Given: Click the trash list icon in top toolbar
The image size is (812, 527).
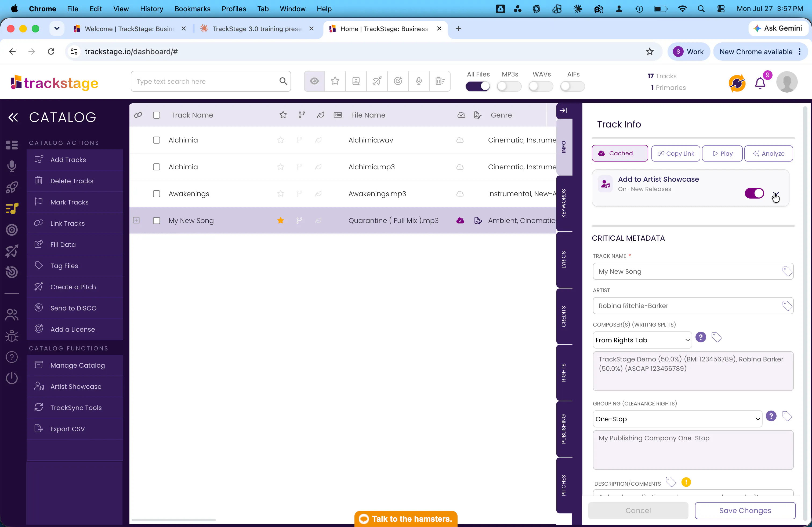Looking at the screenshot, I should coord(440,81).
